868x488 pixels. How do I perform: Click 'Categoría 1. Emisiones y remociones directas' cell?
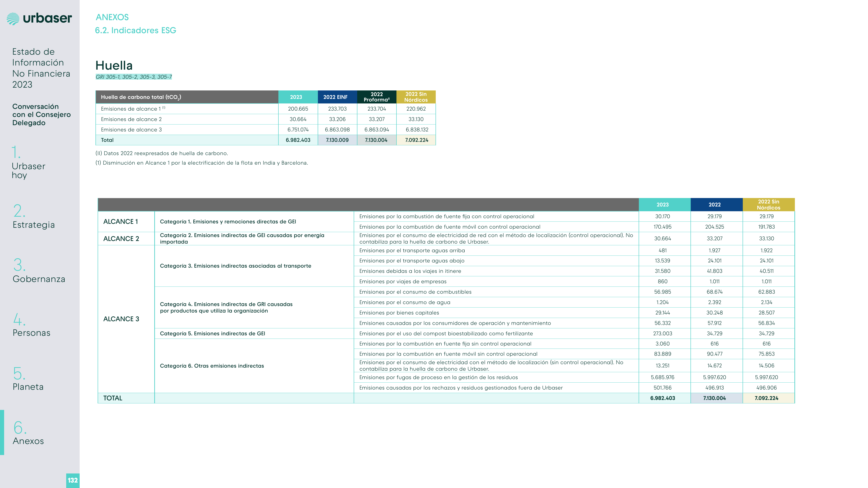[254, 222]
